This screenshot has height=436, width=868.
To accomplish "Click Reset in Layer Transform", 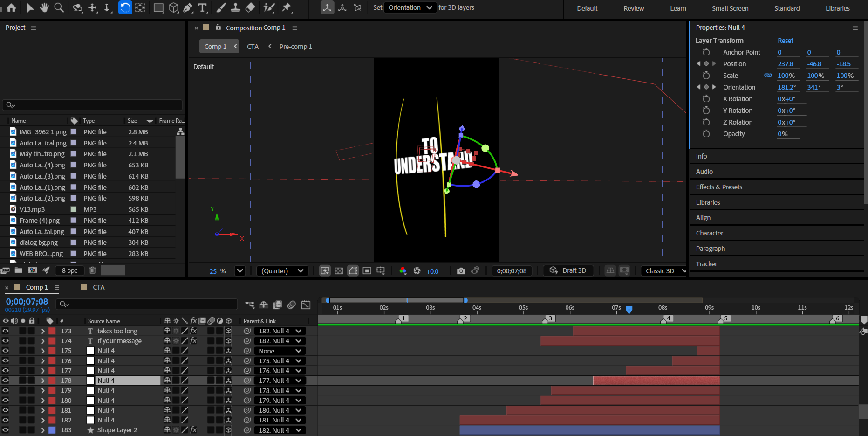I will point(785,41).
